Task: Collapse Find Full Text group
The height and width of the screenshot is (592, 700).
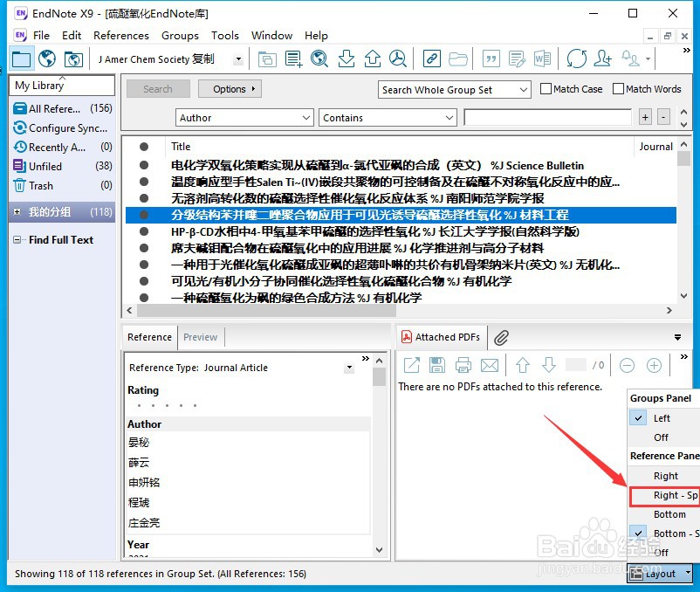Action: [x=17, y=240]
